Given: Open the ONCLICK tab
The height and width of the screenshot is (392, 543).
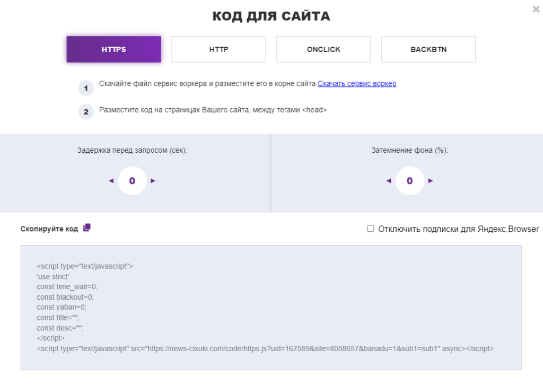Looking at the screenshot, I should point(323,49).
